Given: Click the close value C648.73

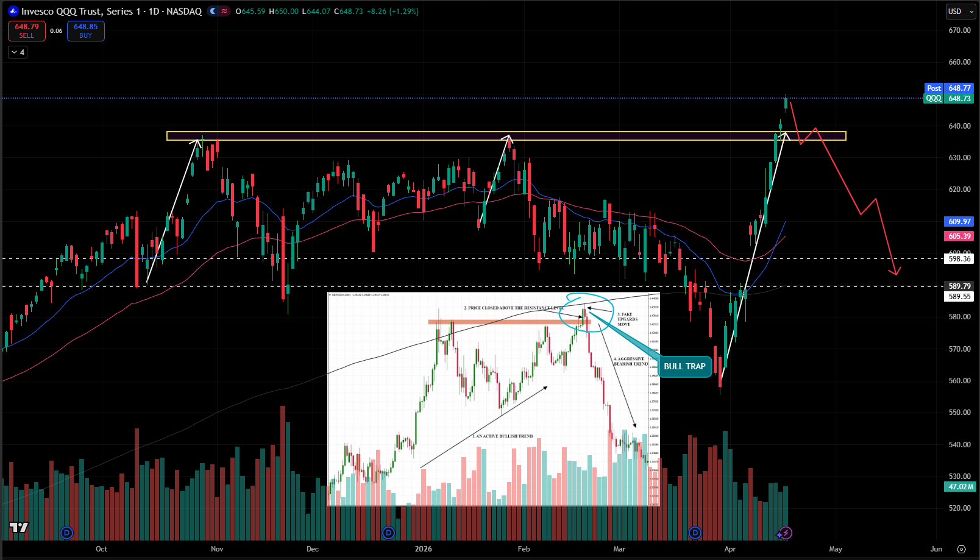Looking at the screenshot, I should click(349, 12).
